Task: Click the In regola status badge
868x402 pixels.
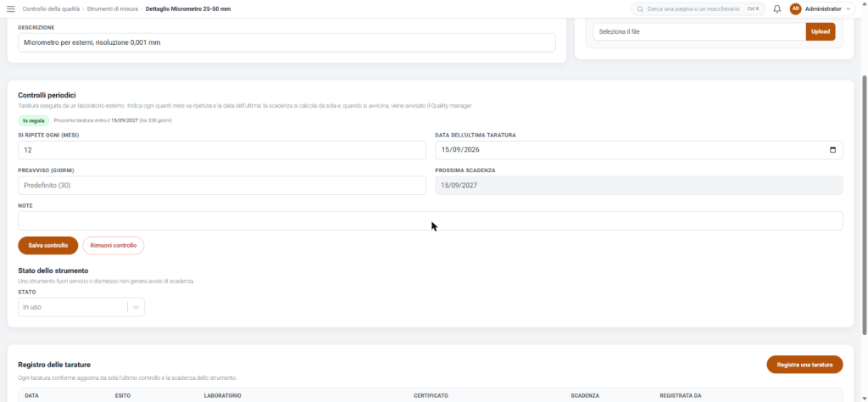Action: click(34, 120)
